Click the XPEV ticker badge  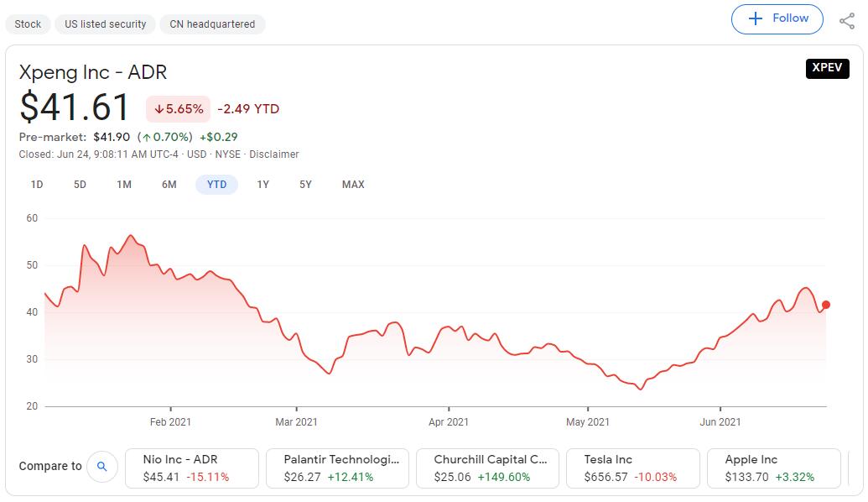(827, 69)
